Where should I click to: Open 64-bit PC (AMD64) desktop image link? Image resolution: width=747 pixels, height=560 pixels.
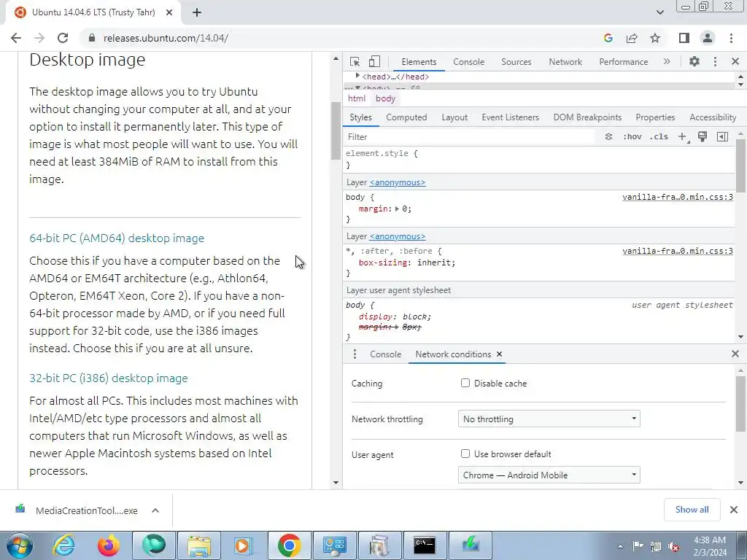coord(117,238)
